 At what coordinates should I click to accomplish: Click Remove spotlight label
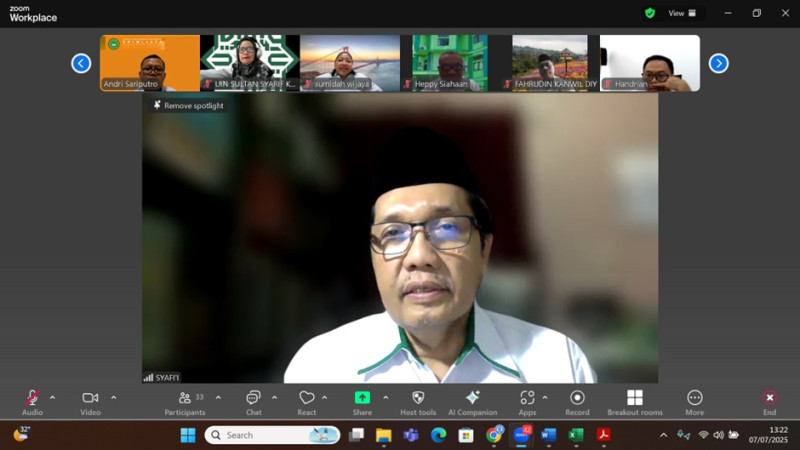(189, 106)
